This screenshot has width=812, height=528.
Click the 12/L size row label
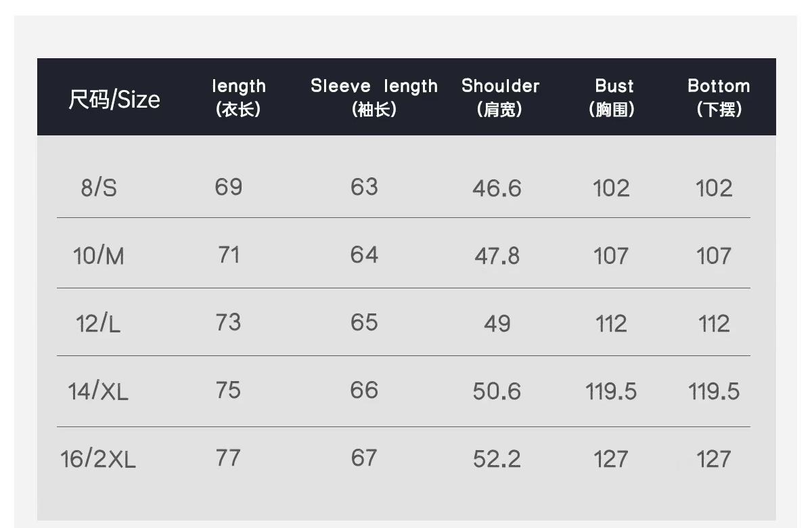click(x=98, y=324)
